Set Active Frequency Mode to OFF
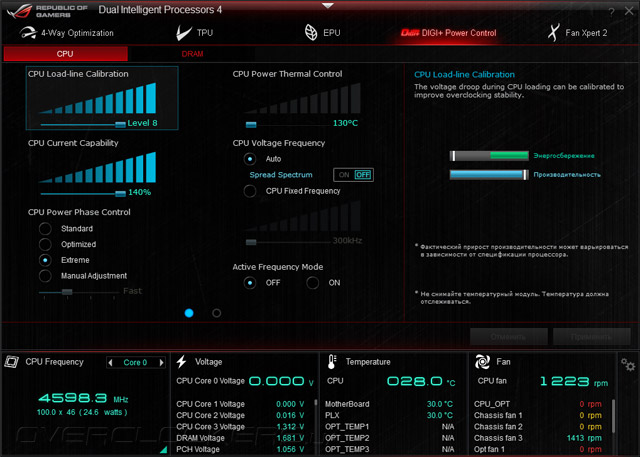Image resolution: width=640 pixels, height=457 pixels. (x=250, y=283)
